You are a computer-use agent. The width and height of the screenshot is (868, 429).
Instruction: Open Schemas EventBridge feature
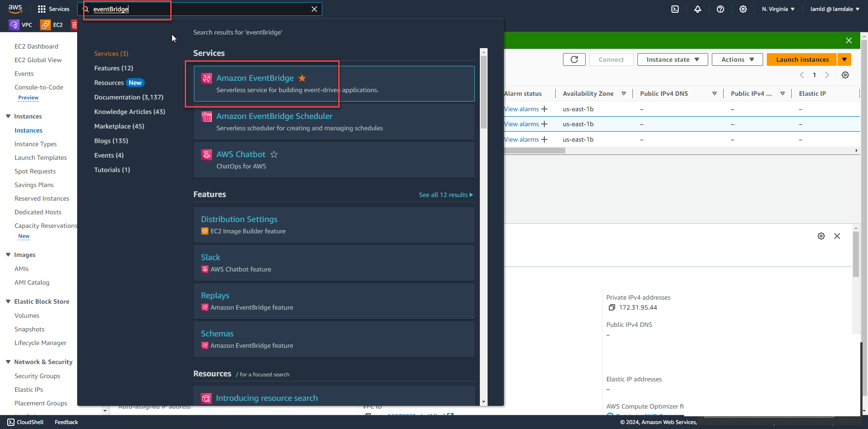(334, 339)
